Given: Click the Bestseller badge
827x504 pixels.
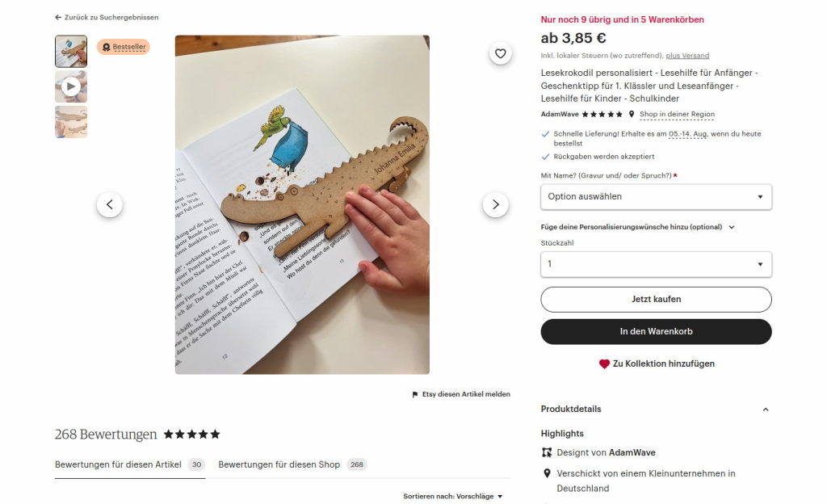Looking at the screenshot, I should [x=124, y=47].
